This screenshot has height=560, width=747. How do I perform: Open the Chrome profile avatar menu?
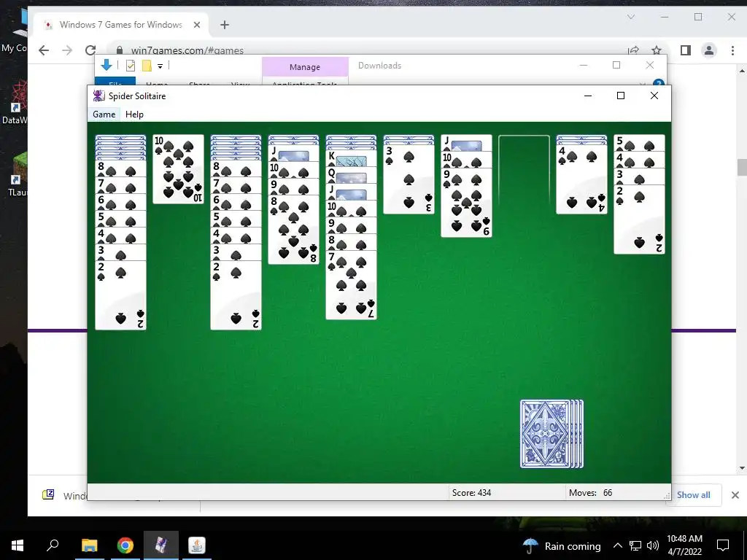(x=709, y=50)
